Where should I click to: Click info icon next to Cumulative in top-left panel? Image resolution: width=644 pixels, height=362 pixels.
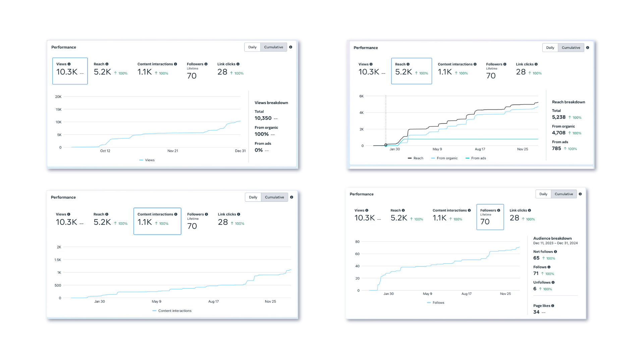coord(290,47)
